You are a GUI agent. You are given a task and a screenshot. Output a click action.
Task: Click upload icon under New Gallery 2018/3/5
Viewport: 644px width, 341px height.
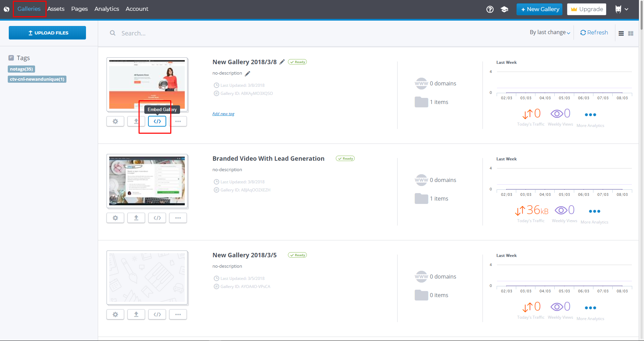click(x=136, y=314)
